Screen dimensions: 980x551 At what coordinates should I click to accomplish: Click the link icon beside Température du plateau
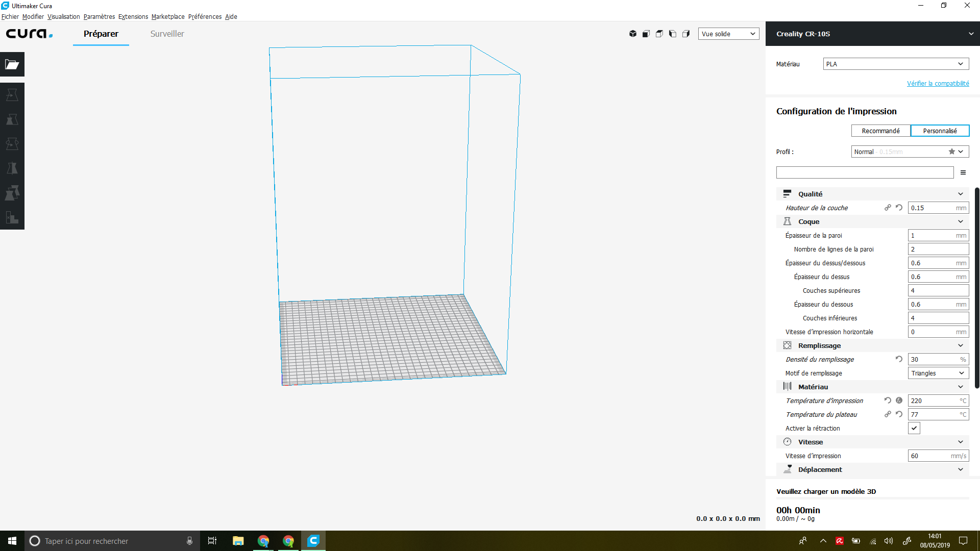point(888,414)
